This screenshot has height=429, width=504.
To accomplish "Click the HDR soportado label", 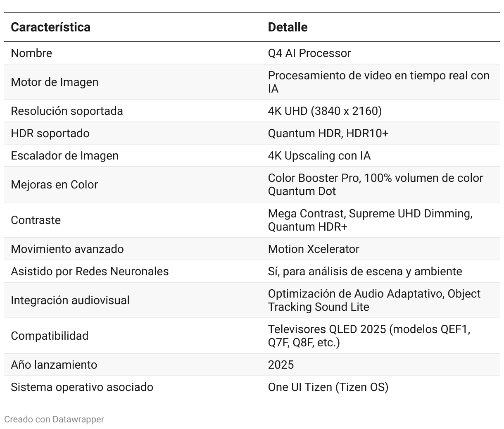I will [50, 133].
